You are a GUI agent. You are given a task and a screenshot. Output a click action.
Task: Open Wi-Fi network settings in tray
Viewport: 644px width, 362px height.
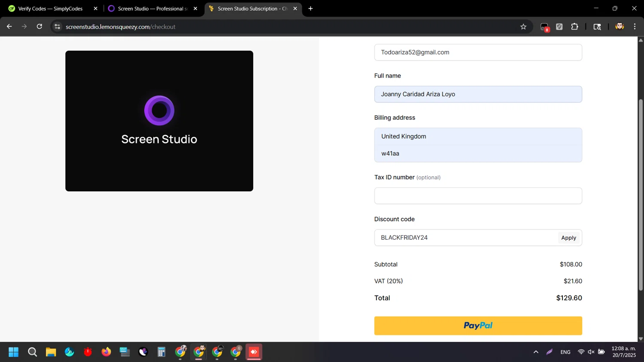coord(581,352)
